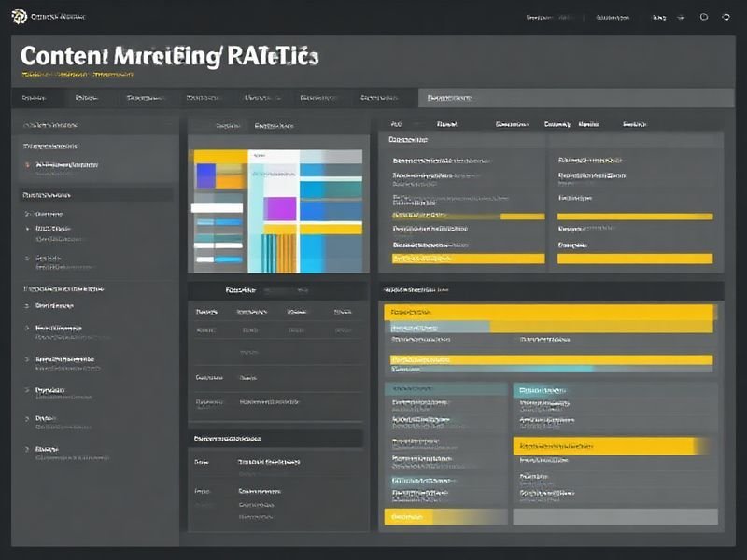Click the orange striped block in the chart preview
The height and width of the screenshot is (560, 747).
click(278, 253)
